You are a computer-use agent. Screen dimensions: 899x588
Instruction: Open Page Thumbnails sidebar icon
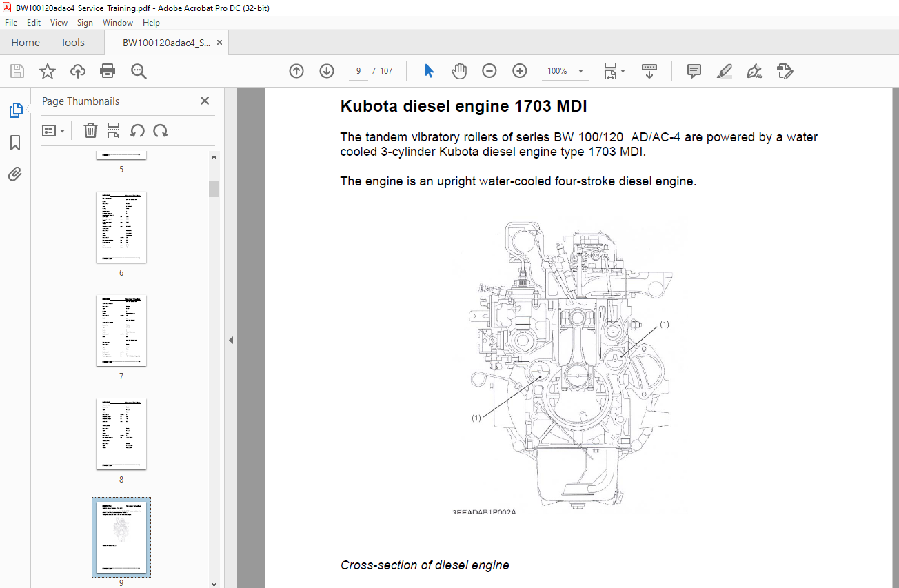[x=15, y=110]
